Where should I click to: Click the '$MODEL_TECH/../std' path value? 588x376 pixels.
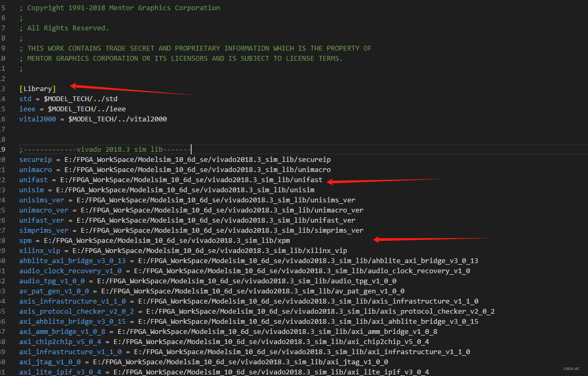click(80, 99)
